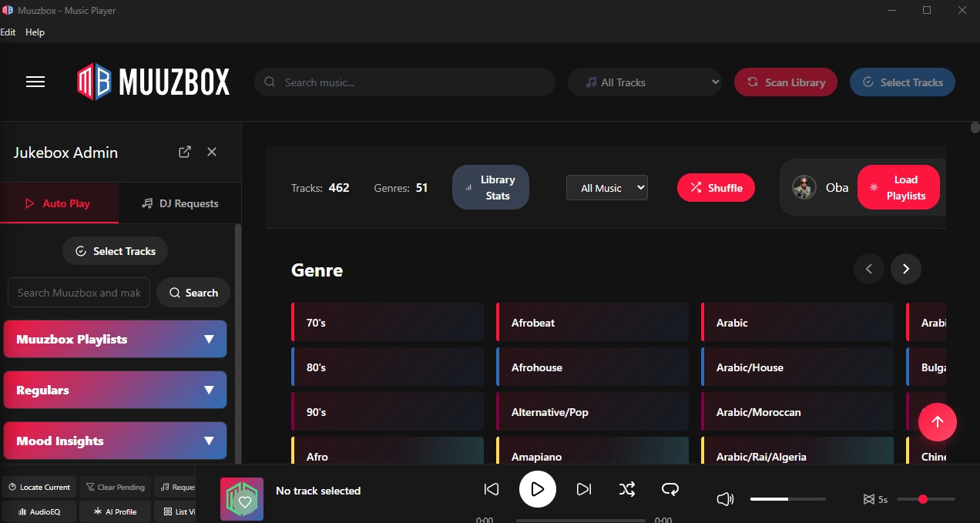The image size is (980, 523).
Task: Click Clear Pending button
Action: click(115, 487)
